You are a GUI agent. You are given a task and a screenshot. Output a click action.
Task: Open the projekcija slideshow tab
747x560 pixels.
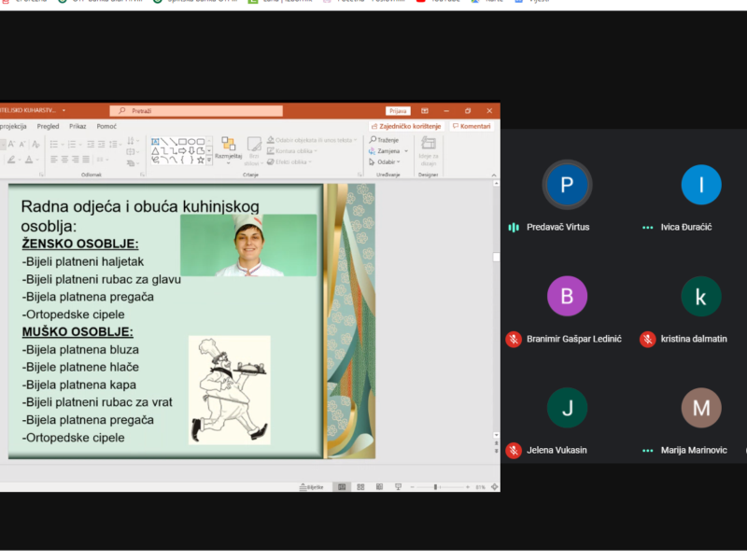tap(13, 126)
